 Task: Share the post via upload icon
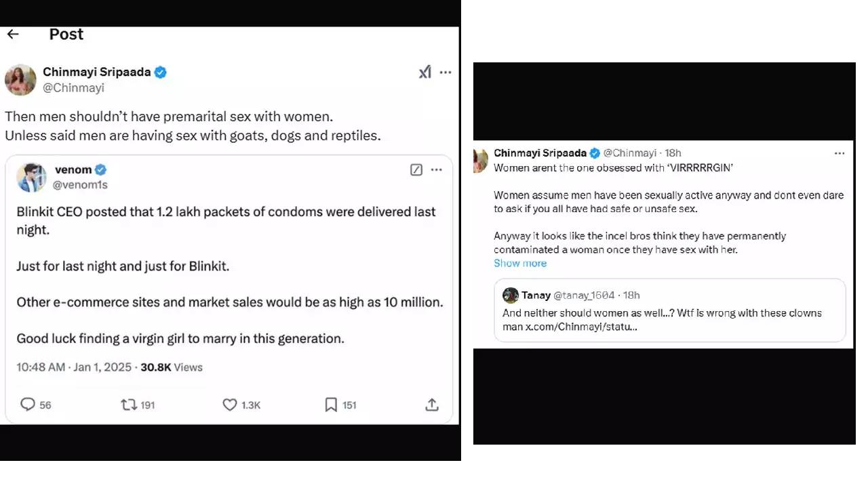[432, 405]
